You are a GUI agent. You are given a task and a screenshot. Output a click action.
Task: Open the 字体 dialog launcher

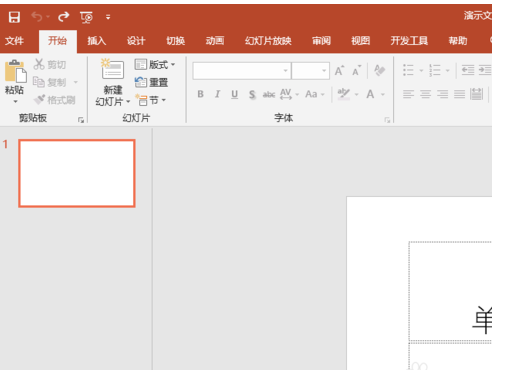[x=387, y=120]
